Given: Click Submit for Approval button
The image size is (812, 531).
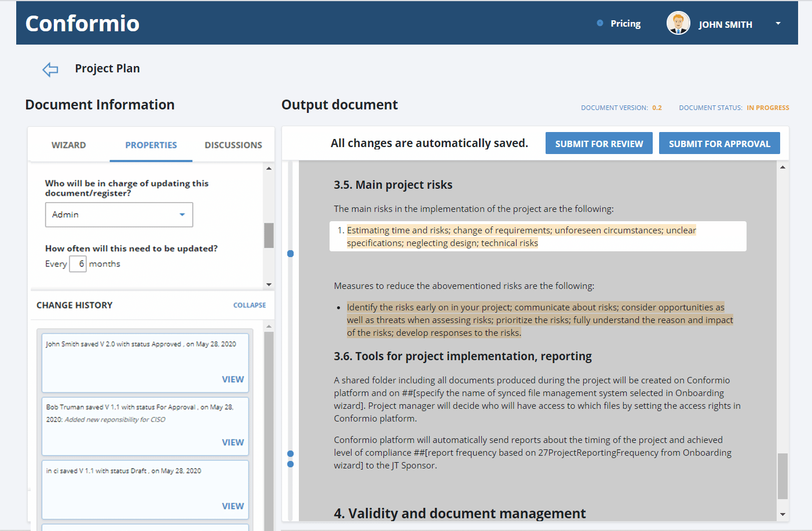Looking at the screenshot, I should [x=719, y=143].
